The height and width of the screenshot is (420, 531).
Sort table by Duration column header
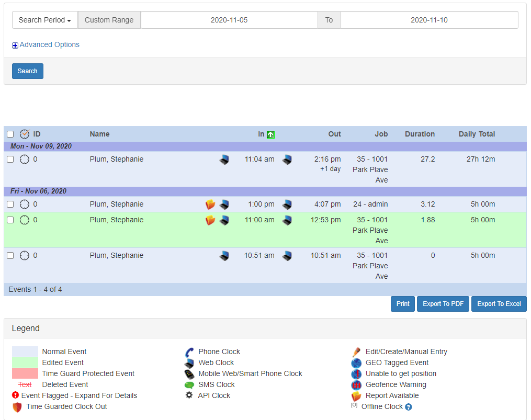point(420,134)
